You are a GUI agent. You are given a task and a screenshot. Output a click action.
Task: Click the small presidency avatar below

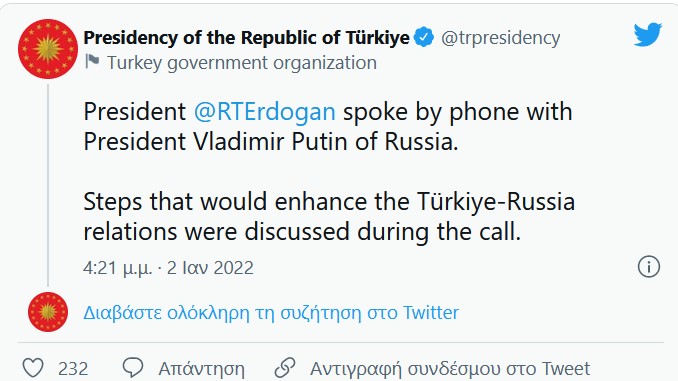tap(48, 312)
